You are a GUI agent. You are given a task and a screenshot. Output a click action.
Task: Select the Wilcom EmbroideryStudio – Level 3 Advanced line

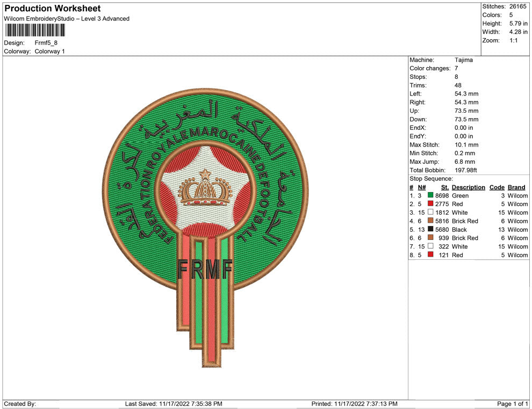67,19
